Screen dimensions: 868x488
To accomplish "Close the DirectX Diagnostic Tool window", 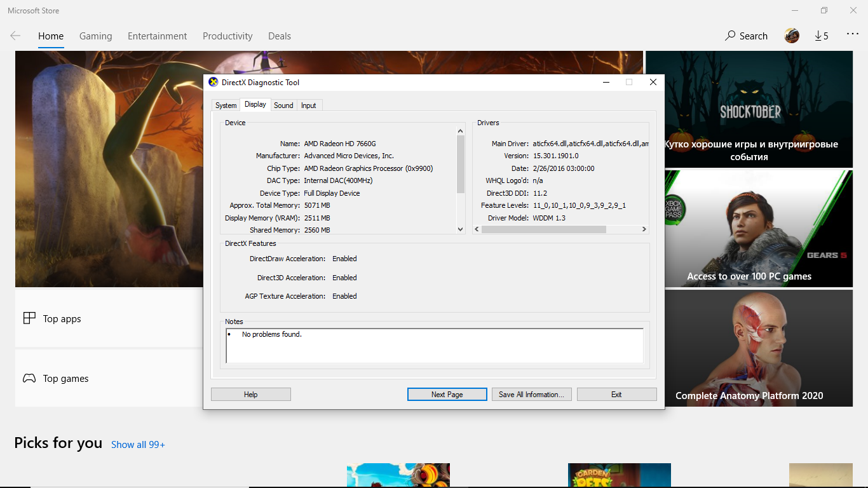I will [653, 82].
